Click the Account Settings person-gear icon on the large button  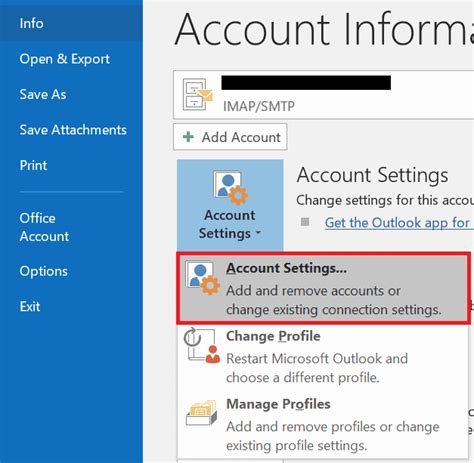[x=230, y=188]
